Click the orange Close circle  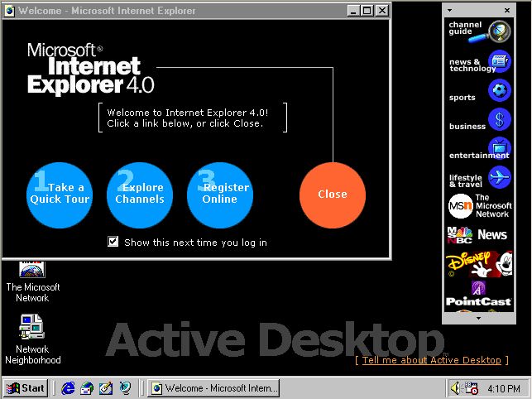tap(333, 195)
